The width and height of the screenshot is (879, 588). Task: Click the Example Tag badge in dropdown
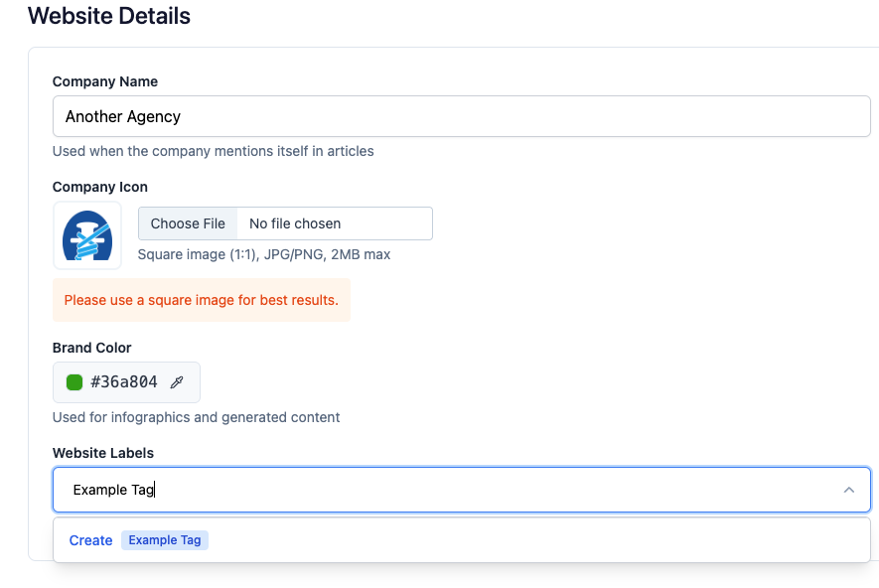coord(165,540)
